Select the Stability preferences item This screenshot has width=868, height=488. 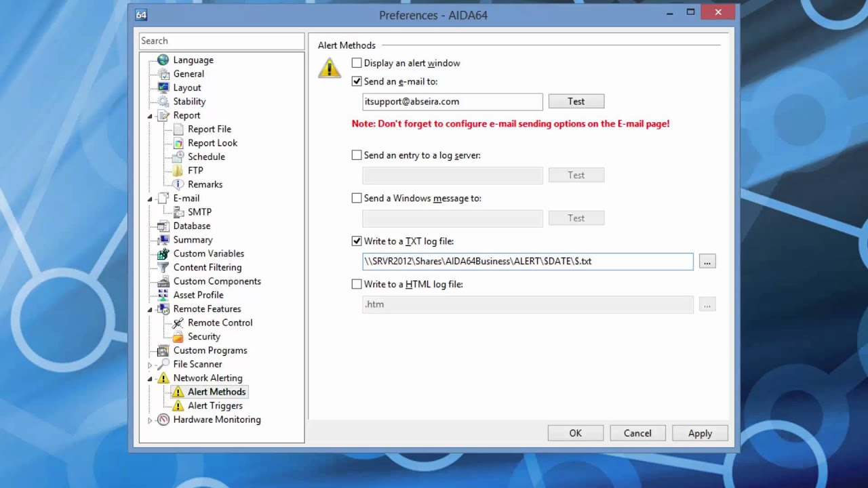[189, 102]
